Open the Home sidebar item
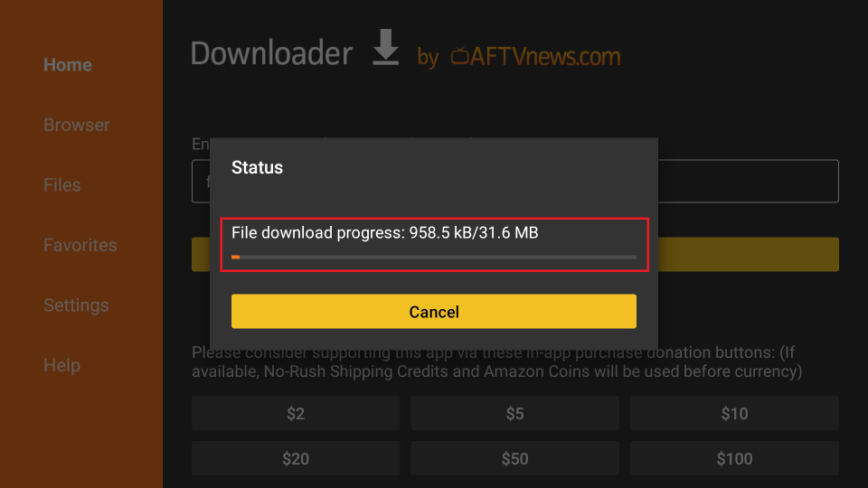 [x=68, y=65]
